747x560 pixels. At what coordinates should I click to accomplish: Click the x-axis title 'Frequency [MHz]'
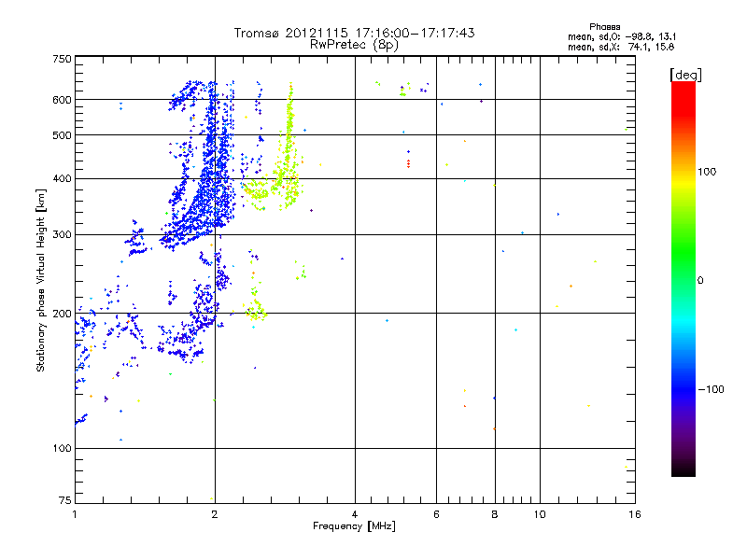pos(354,526)
